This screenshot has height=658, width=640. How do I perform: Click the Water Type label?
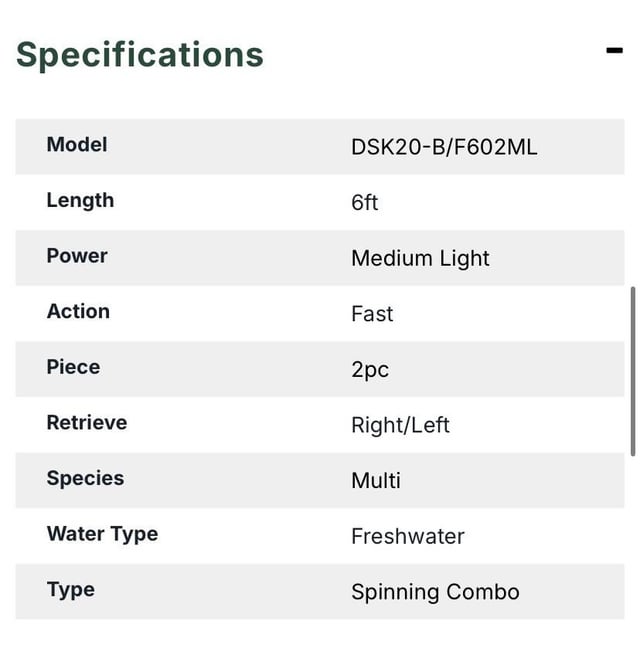[x=102, y=534]
